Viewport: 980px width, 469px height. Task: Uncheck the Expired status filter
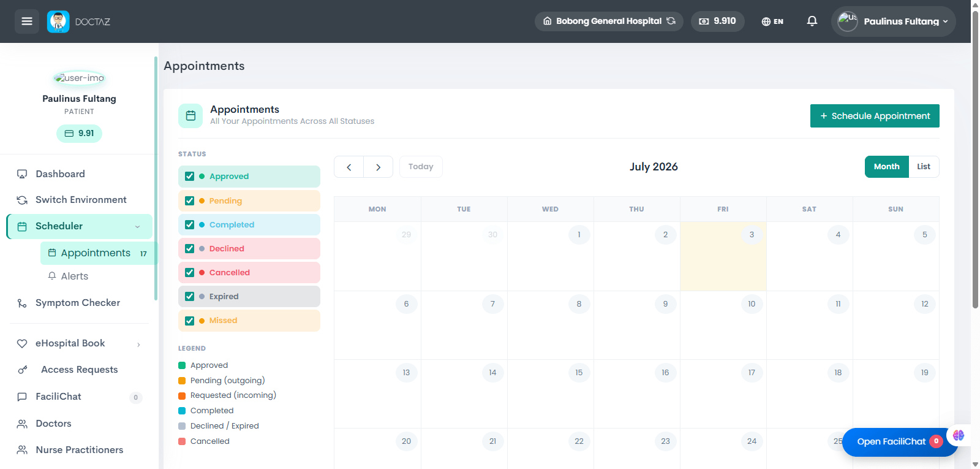pos(190,297)
